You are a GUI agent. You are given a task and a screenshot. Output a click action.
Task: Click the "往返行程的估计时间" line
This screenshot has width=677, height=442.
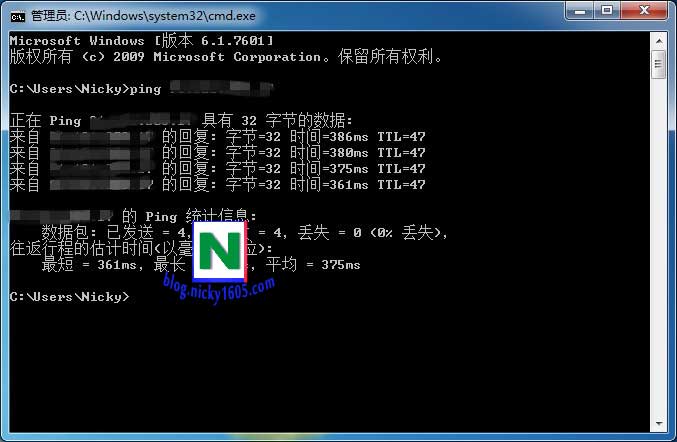[x=141, y=248]
